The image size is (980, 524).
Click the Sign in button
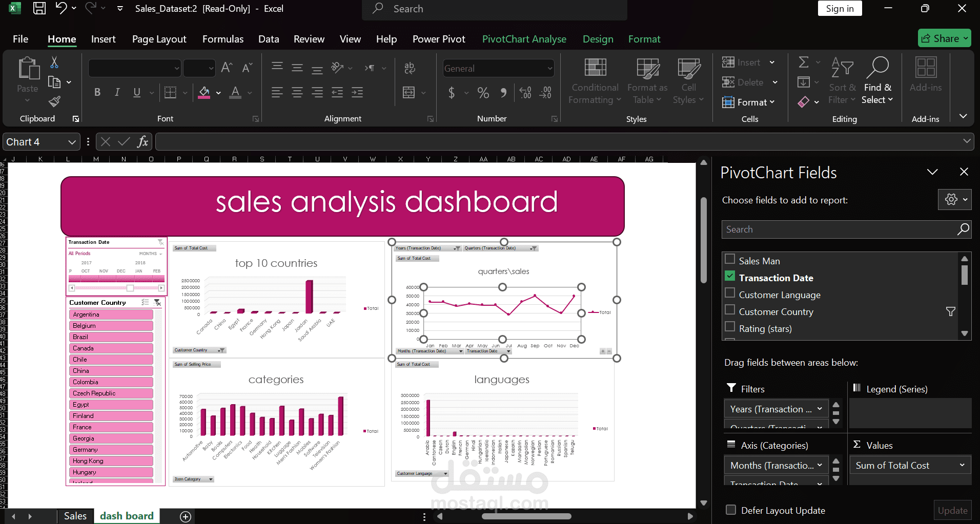(839, 8)
